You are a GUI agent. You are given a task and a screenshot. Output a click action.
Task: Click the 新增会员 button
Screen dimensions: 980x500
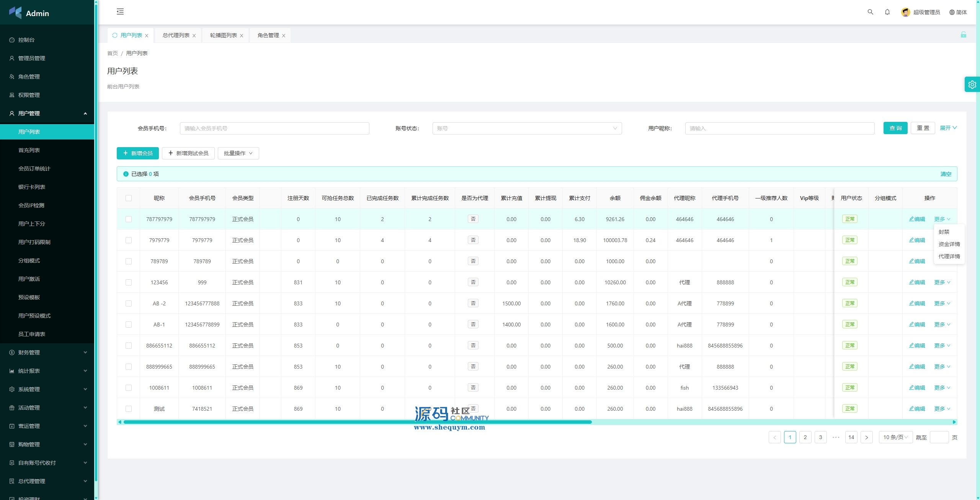coord(137,153)
